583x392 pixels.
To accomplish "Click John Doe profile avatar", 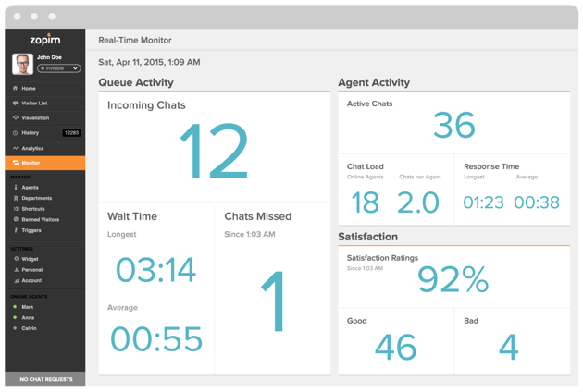I will coord(22,63).
